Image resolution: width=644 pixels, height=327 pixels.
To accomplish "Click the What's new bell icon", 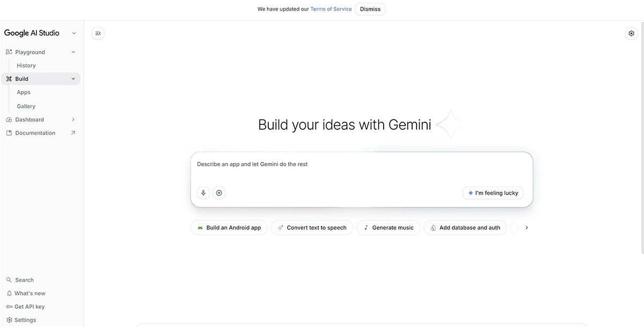I will click(x=9, y=293).
